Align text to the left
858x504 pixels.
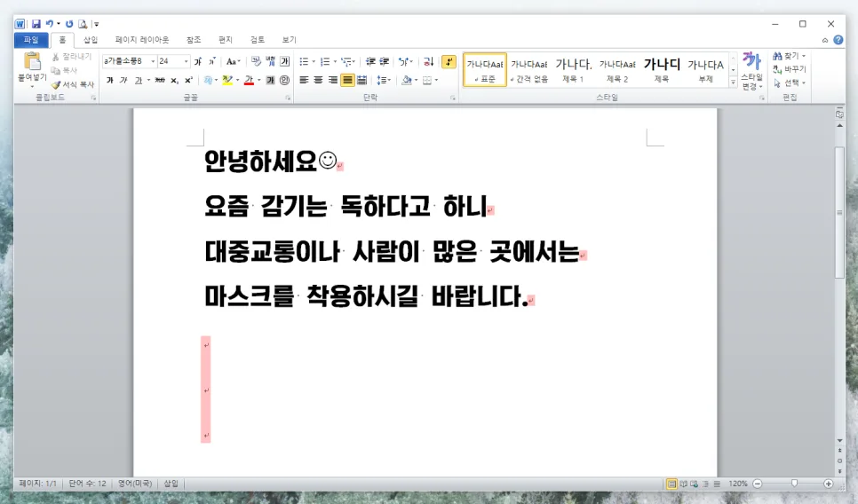tap(305, 81)
